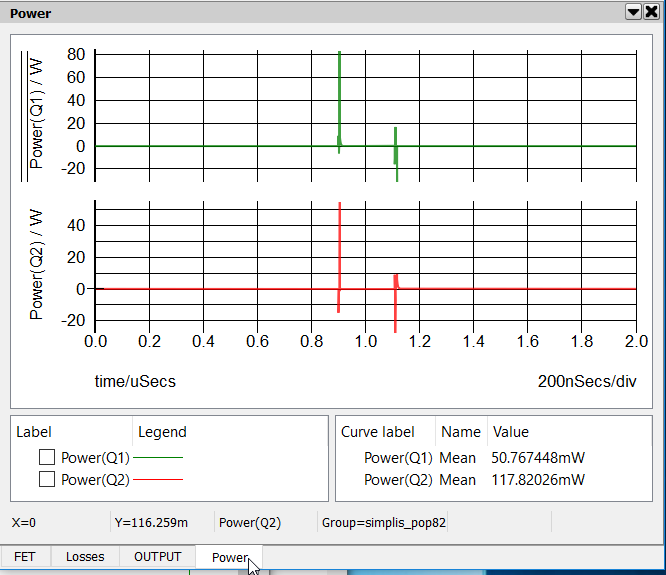
Task: Enable the Power(Q1) legend checkbox
Action: click(46, 457)
